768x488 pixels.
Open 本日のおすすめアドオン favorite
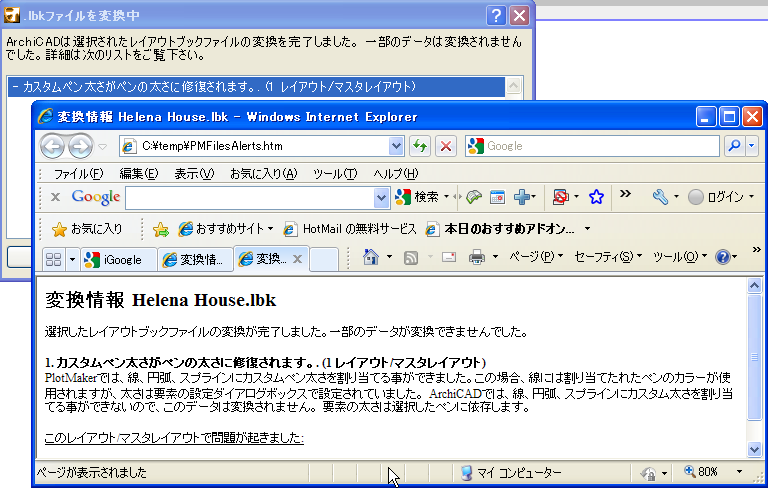[501, 229]
